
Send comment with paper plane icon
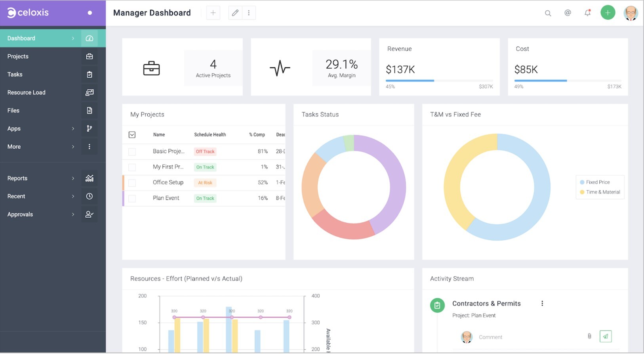[605, 336]
